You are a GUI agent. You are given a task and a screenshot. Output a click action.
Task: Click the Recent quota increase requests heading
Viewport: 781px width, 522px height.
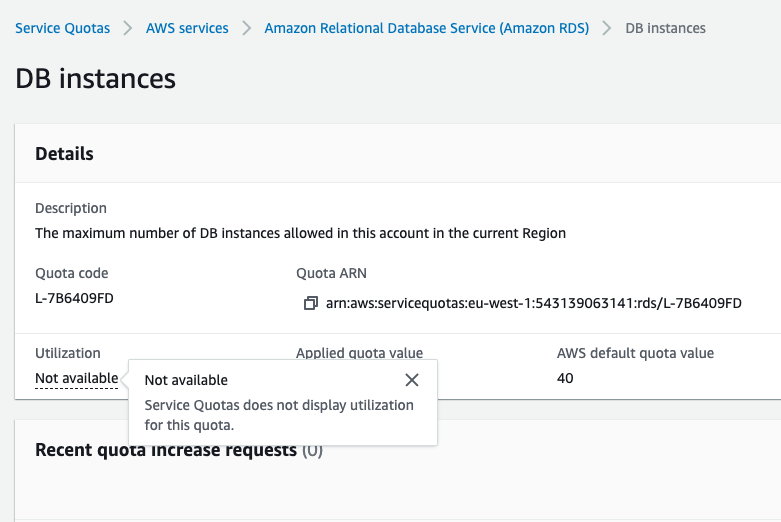pyautogui.click(x=166, y=450)
